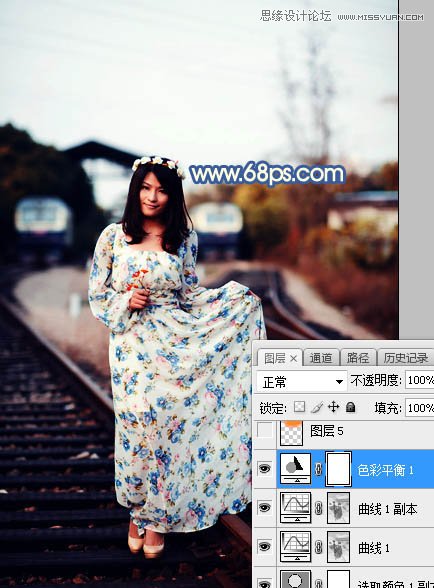
Task: Select Color Balance adjustment icon on 色彩平衡 1
Action: click(x=296, y=468)
